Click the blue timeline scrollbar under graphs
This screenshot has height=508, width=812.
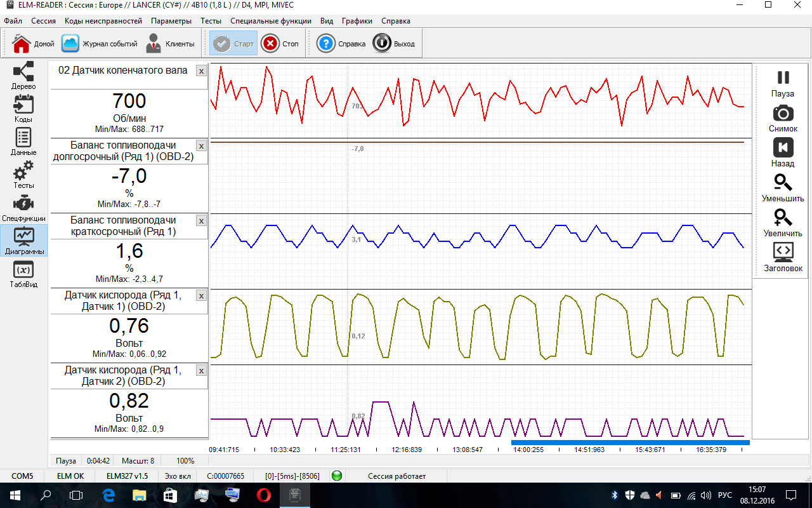630,443
